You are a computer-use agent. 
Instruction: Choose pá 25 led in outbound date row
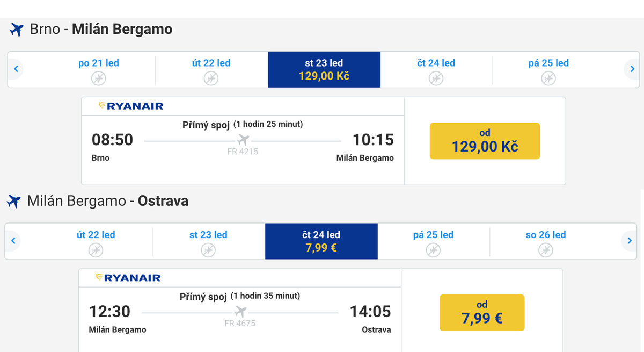[x=548, y=69]
